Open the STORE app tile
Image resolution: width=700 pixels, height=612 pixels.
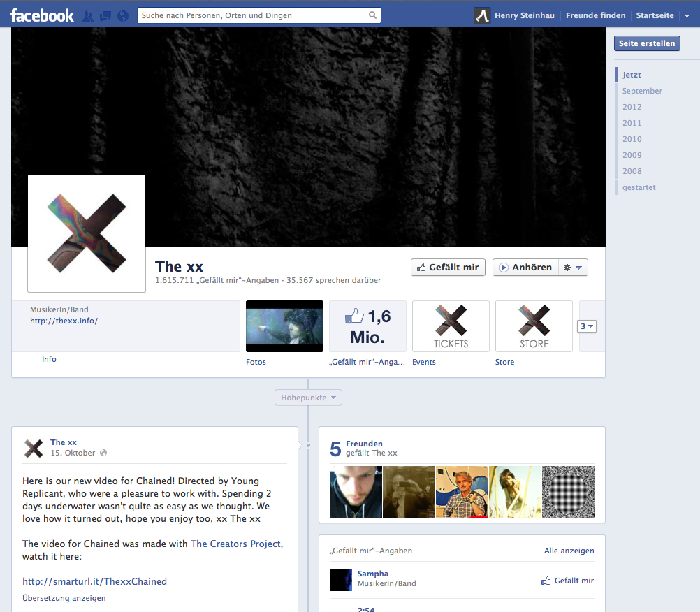point(534,326)
